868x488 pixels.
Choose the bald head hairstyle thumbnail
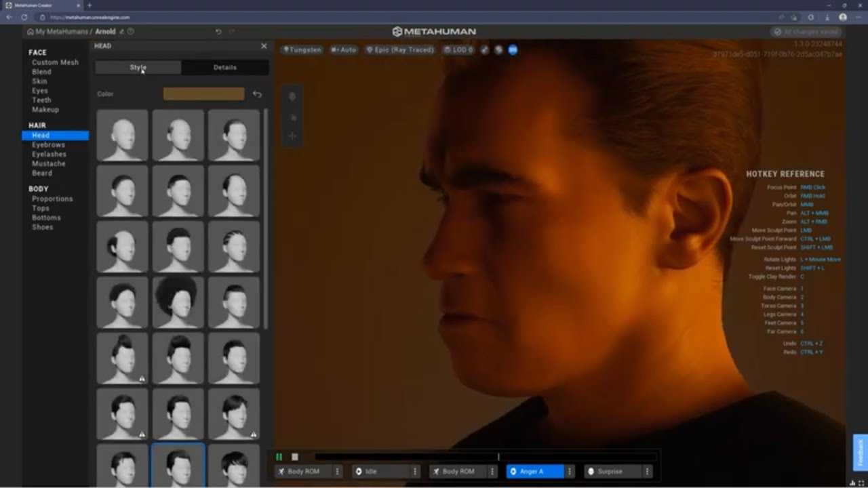coord(122,136)
